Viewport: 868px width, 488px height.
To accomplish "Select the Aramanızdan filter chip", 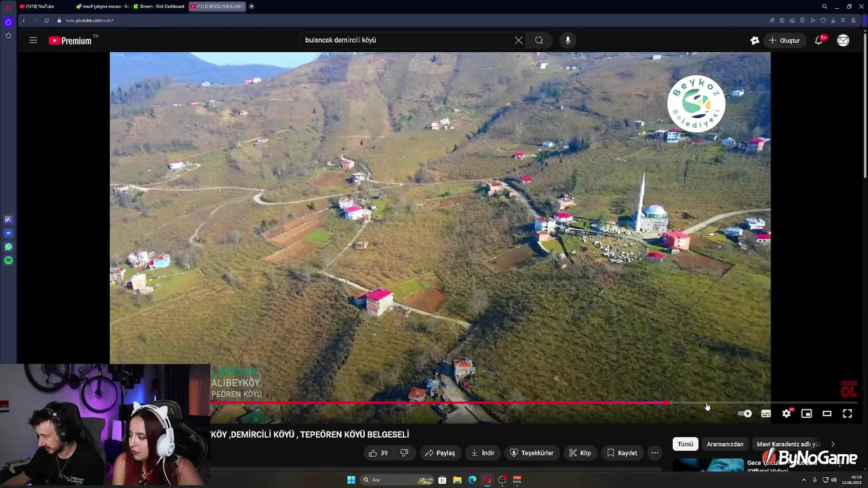I will (725, 444).
